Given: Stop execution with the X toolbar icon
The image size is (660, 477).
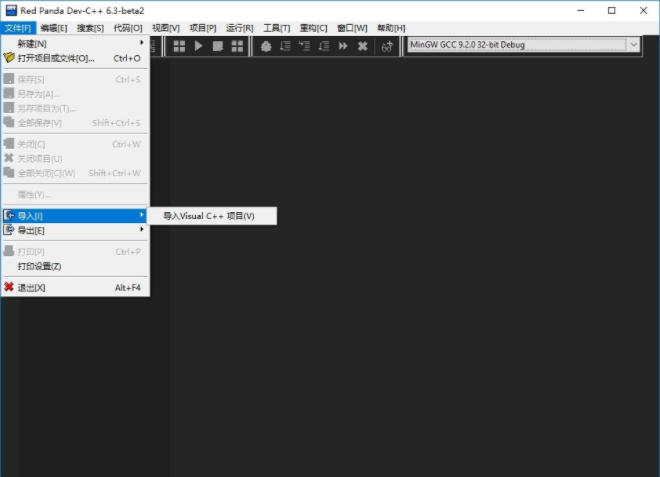Looking at the screenshot, I should 362,46.
